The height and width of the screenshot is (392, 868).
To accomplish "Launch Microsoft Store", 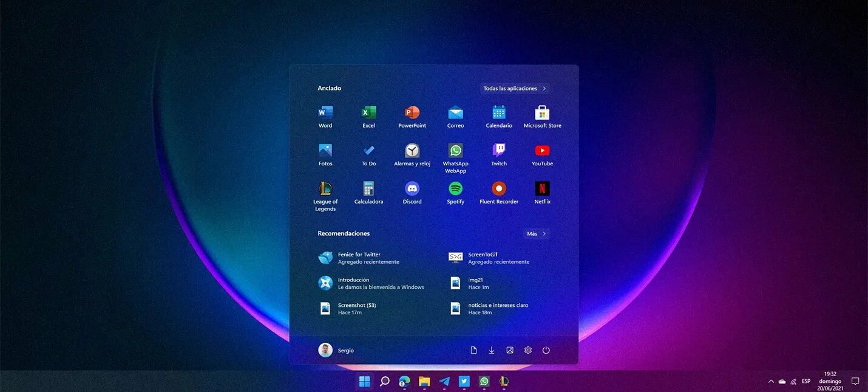I will [542, 117].
